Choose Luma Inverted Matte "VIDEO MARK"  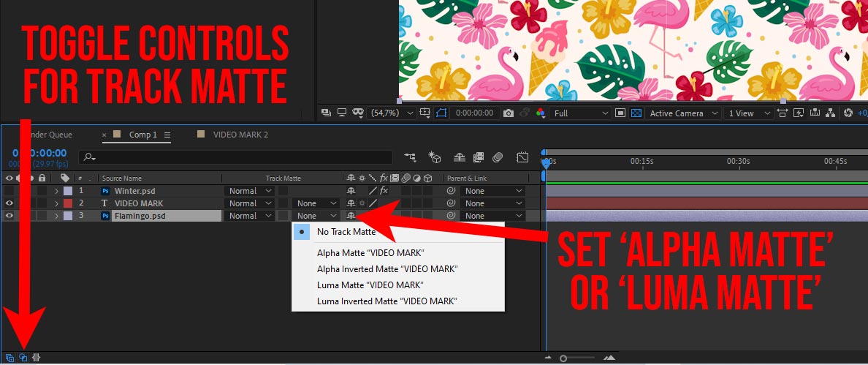click(x=387, y=302)
